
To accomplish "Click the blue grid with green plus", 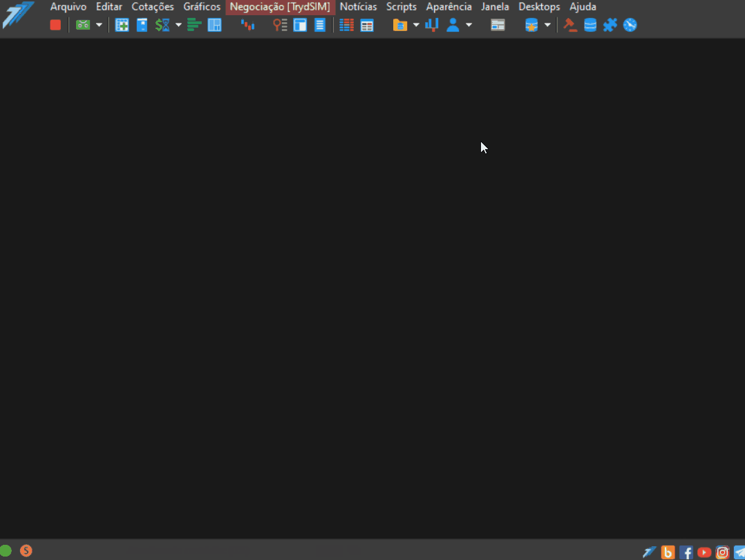I will click(x=122, y=25).
